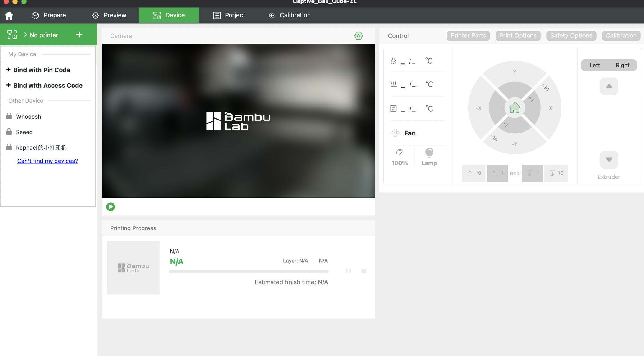The width and height of the screenshot is (644, 356).
Task: Open the top bar Calibration tab
Action: coord(289,15)
